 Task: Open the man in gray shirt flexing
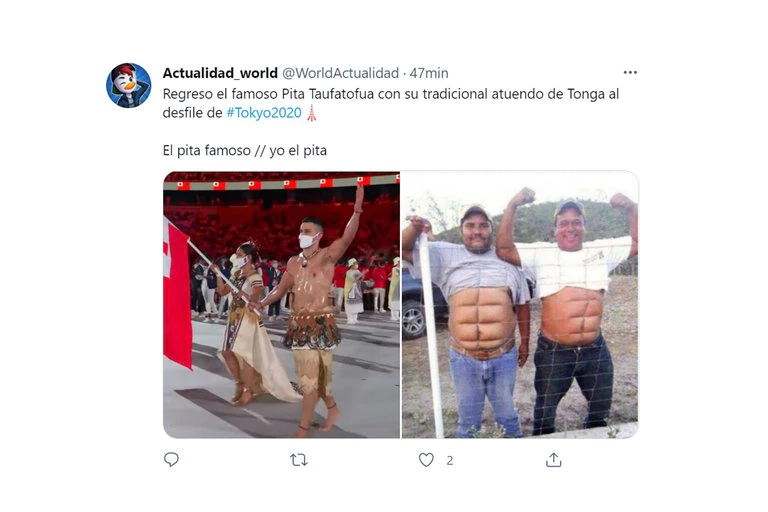475,314
